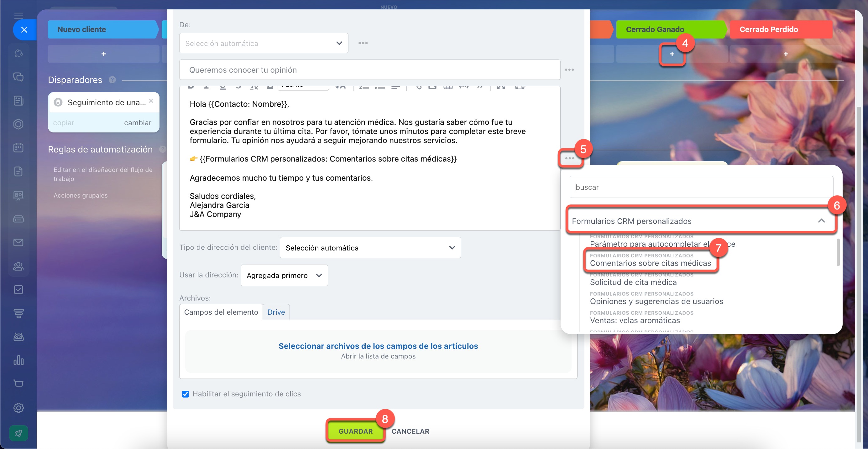
Task: Open the Feed news sidebar icon
Action: click(18, 100)
